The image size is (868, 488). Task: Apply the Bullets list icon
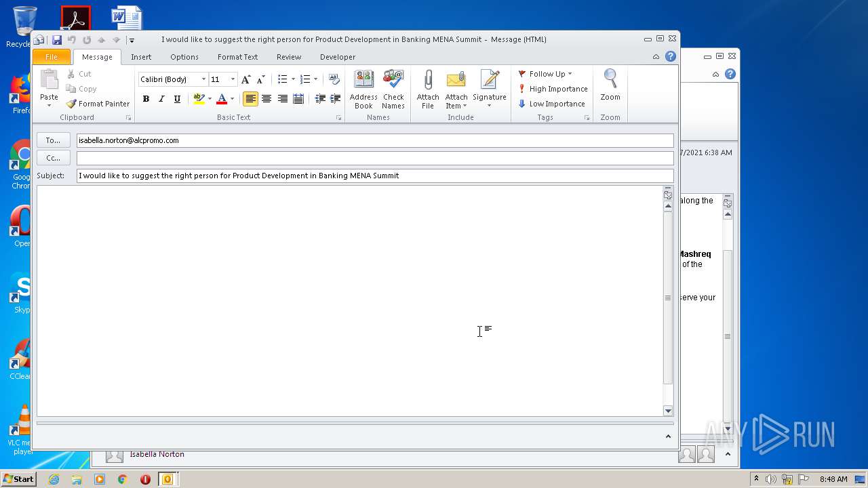(283, 79)
